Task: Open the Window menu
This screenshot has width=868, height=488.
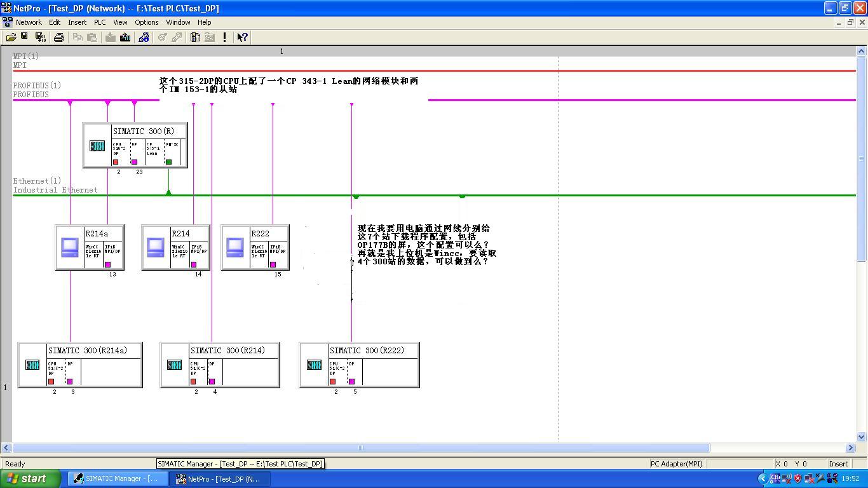Action: point(178,22)
